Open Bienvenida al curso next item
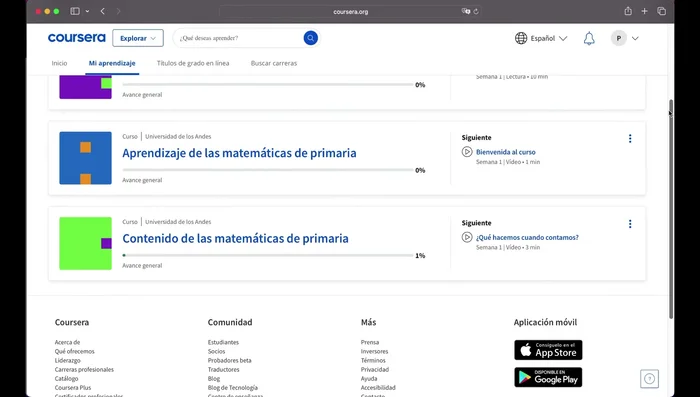Screen dimensions: 700x397 coord(505,152)
